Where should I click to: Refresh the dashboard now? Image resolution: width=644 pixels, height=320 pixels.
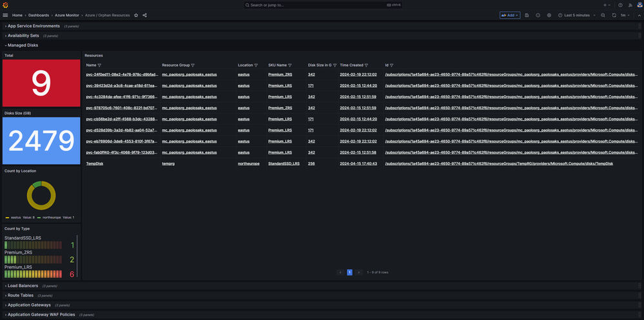pyautogui.click(x=614, y=15)
